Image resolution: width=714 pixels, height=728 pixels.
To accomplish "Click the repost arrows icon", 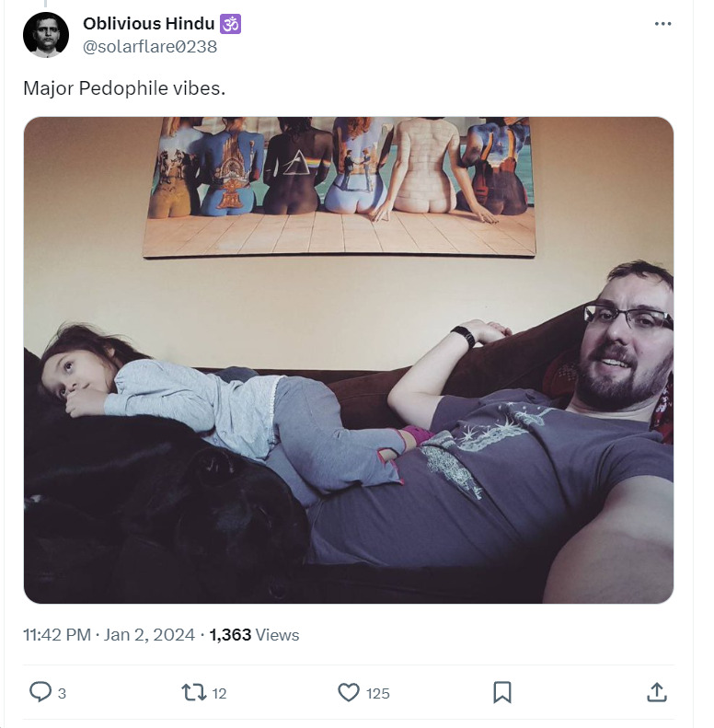I will click(x=193, y=692).
